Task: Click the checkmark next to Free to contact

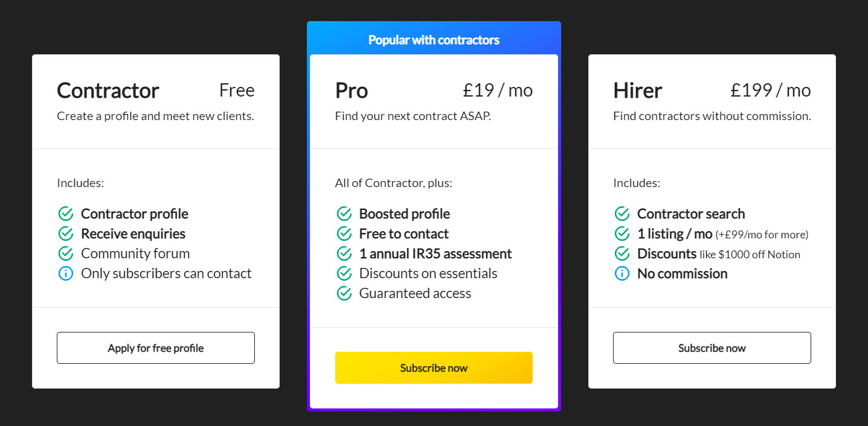Action: pyautogui.click(x=344, y=234)
